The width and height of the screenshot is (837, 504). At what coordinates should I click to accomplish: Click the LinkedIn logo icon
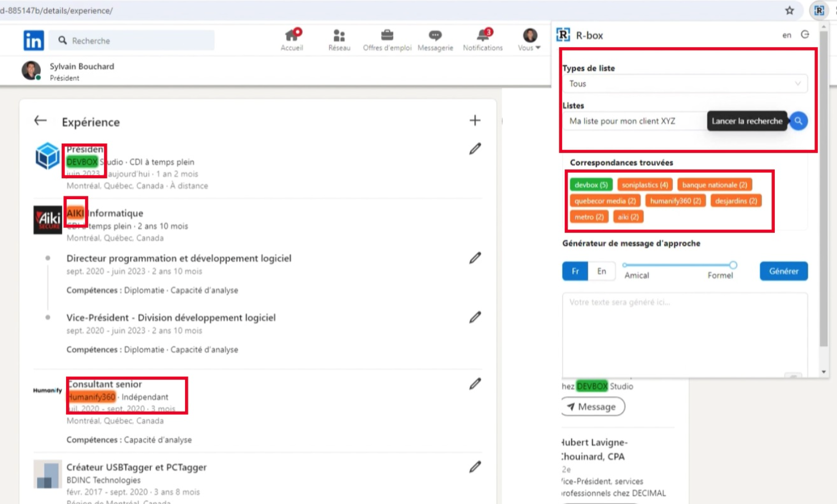[x=34, y=40]
